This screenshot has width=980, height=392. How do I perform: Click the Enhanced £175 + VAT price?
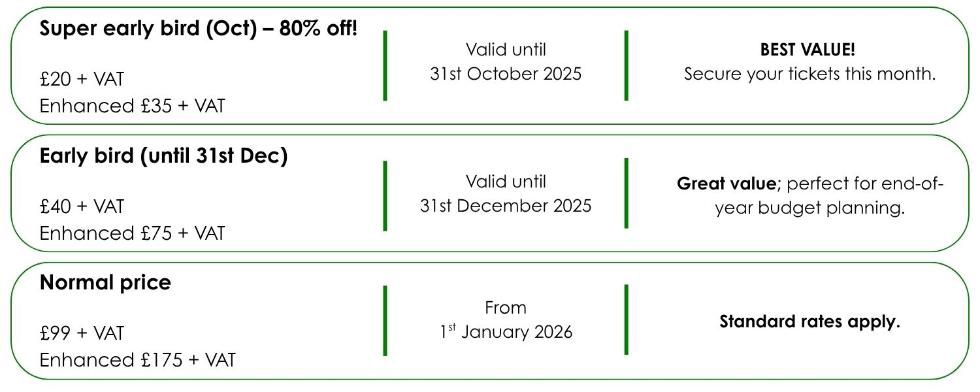click(137, 360)
